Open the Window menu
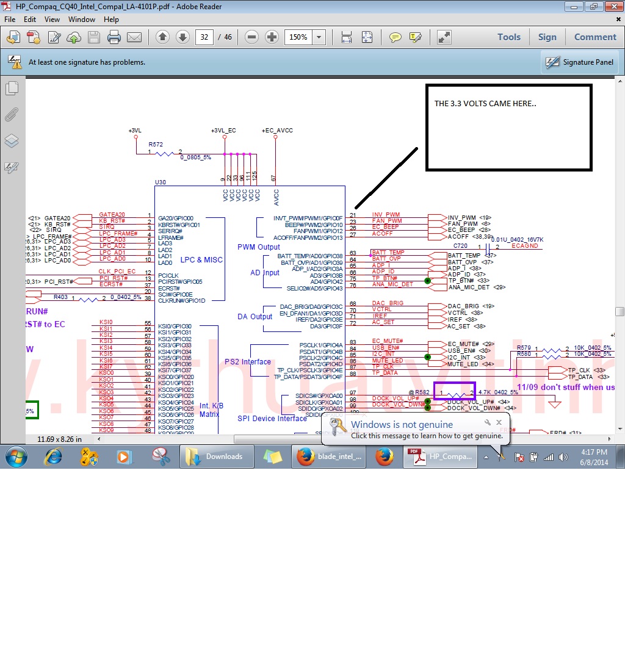This screenshot has width=625, height=672. (81, 20)
